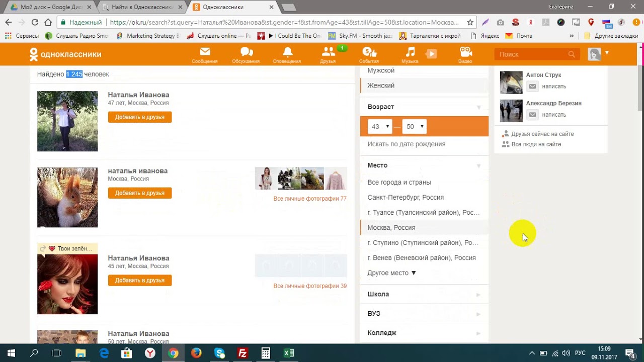
Task: Click the browser home icon
Action: 48,22
